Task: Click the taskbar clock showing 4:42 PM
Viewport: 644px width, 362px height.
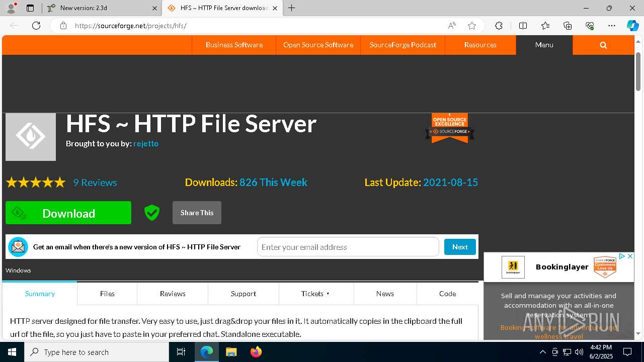Action: point(601,352)
